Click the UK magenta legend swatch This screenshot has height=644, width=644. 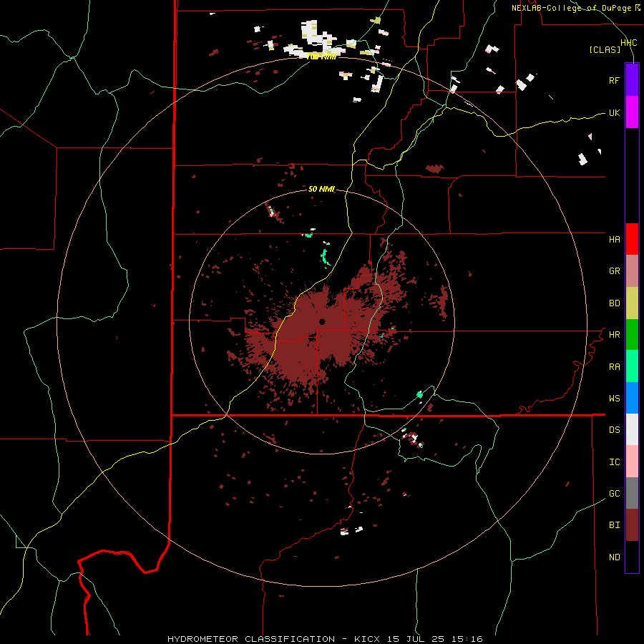click(x=632, y=112)
